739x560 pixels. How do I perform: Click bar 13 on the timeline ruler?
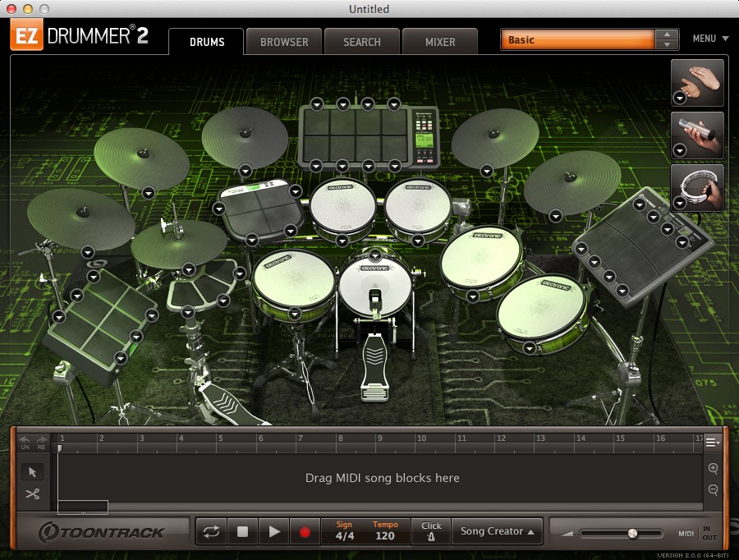point(540,438)
